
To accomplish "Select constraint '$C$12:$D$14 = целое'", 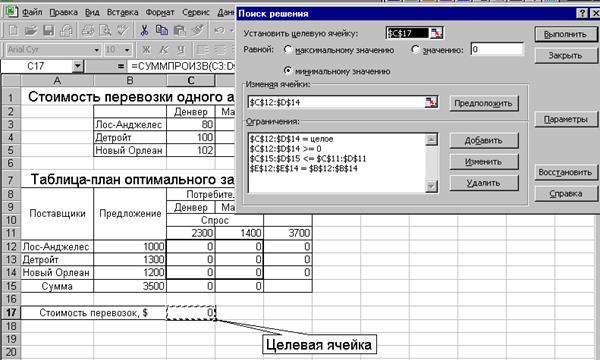I will pos(291,139).
